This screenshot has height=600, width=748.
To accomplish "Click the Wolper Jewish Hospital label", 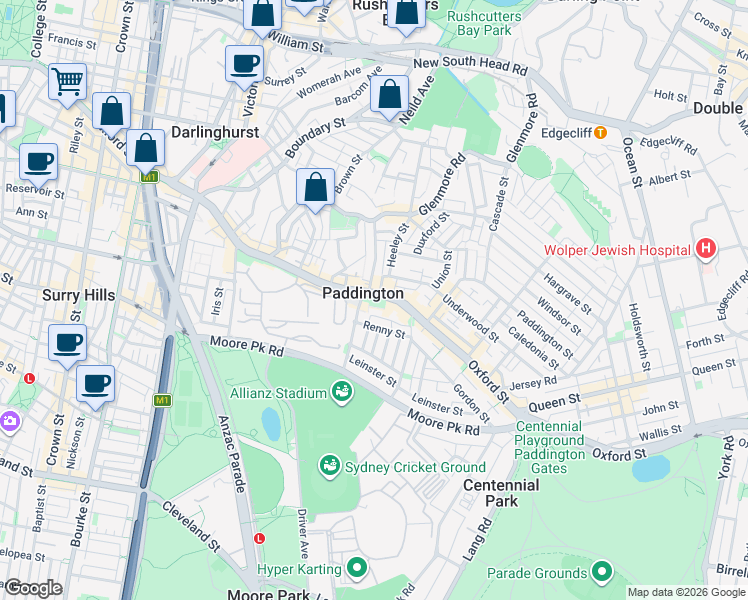I will [617, 250].
